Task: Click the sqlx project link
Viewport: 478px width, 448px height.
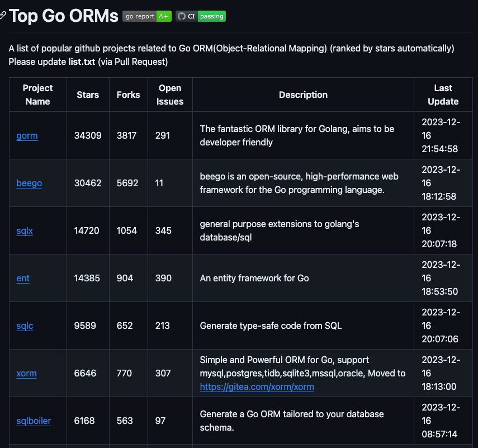Action: point(25,230)
